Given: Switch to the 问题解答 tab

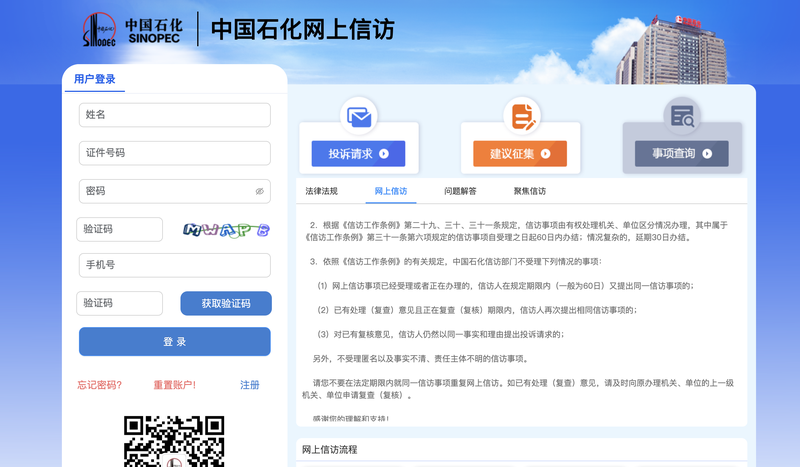Looking at the screenshot, I should [x=460, y=191].
